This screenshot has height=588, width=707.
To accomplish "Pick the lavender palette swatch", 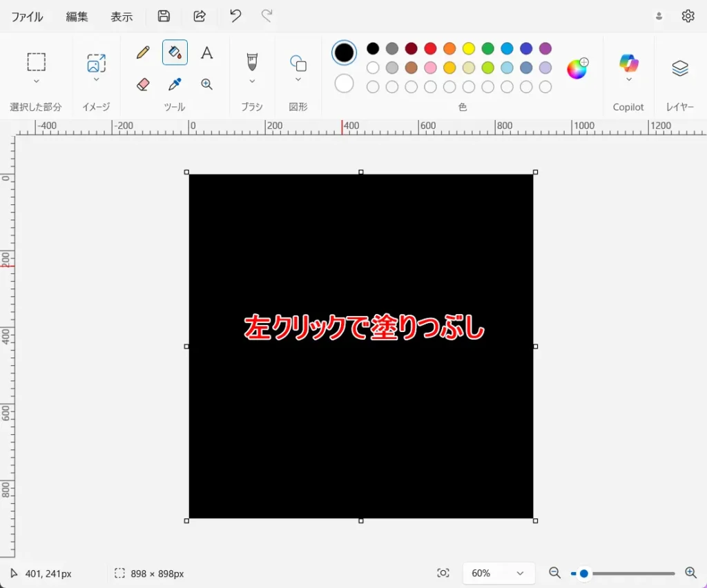I will 545,68.
